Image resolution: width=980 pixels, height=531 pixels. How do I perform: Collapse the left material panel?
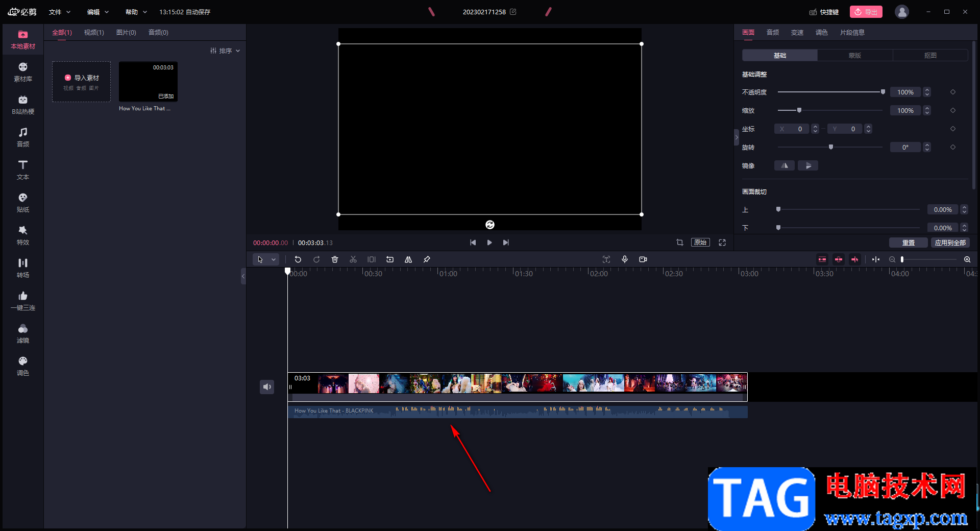point(243,276)
